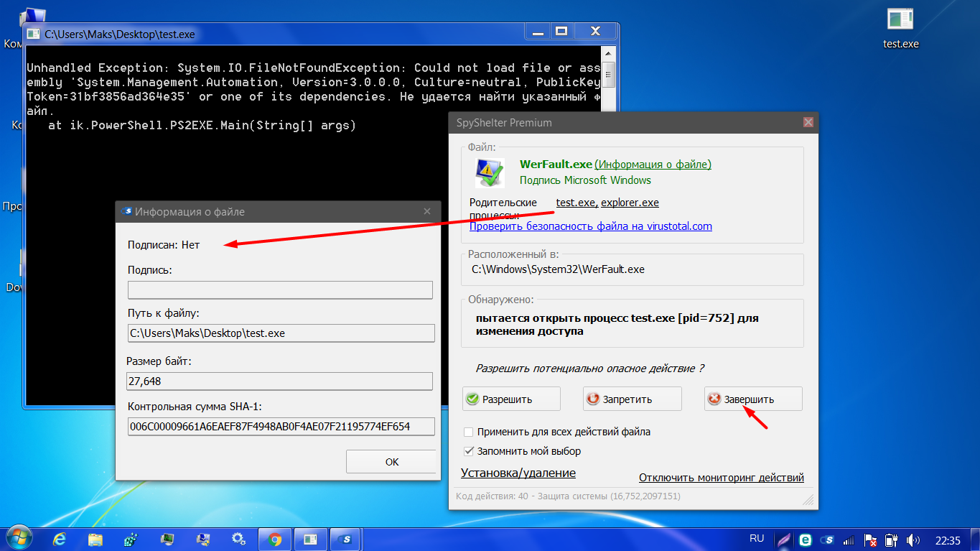Click the RU language indicator
The image size is (980, 551).
click(757, 538)
